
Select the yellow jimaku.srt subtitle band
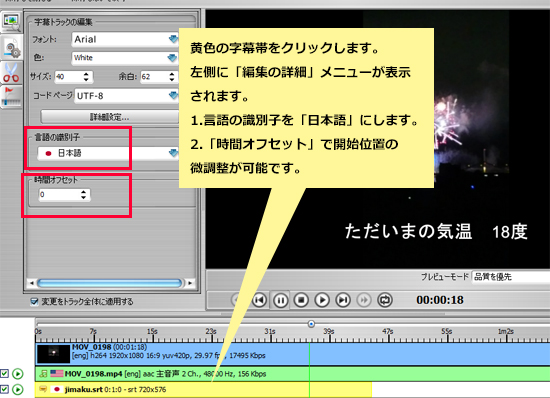[x=203, y=390]
